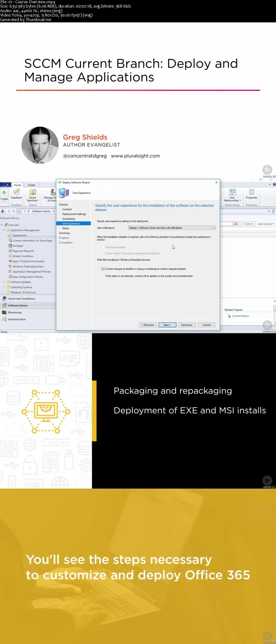The width and height of the screenshot is (276, 644).
Task: Click the red X clear search icon
Action: (x=236, y=224)
